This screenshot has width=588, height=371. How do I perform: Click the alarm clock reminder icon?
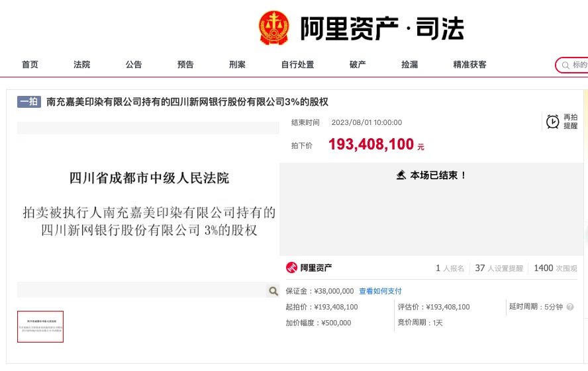tap(552, 122)
